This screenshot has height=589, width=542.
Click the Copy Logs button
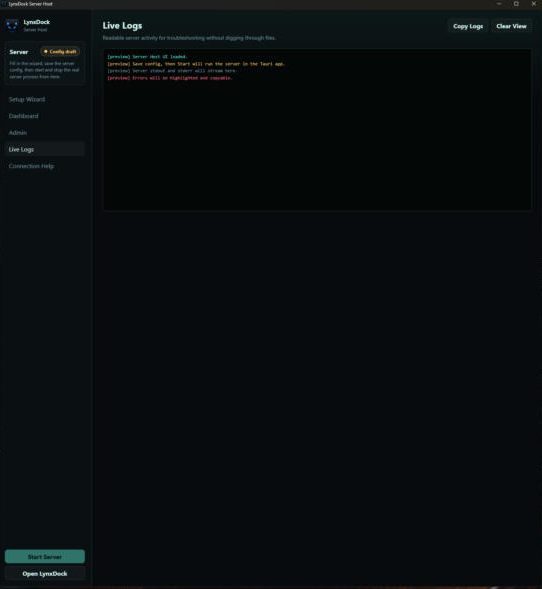(x=468, y=26)
